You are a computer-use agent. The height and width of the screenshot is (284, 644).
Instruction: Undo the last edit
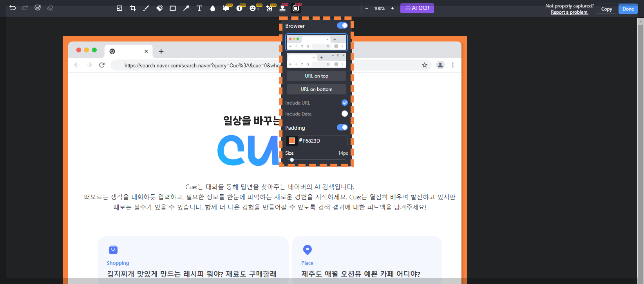click(x=13, y=8)
